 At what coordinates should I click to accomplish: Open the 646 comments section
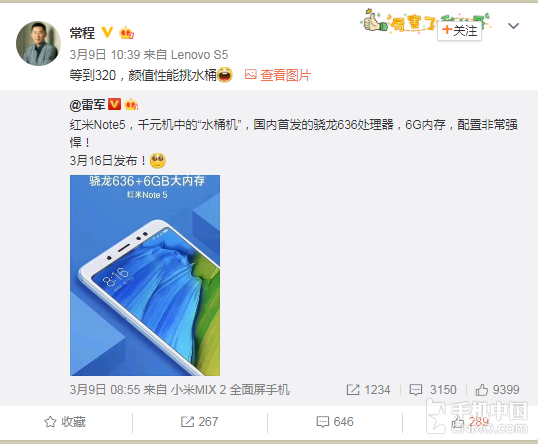[x=335, y=422]
